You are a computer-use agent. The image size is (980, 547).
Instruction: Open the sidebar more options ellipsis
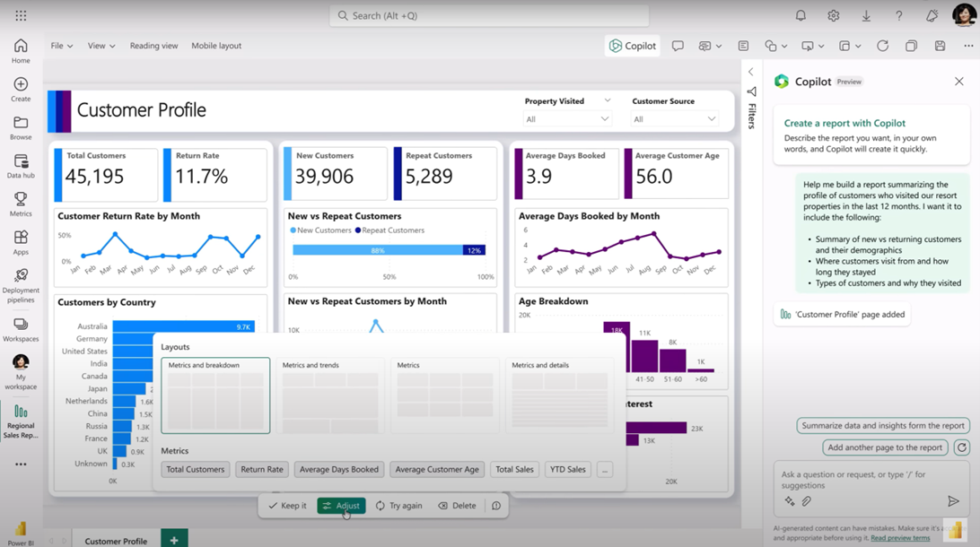click(x=21, y=464)
